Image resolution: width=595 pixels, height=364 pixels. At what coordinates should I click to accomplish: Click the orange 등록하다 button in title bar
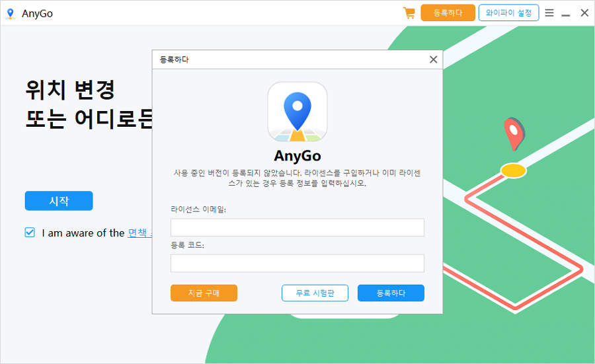tap(448, 13)
